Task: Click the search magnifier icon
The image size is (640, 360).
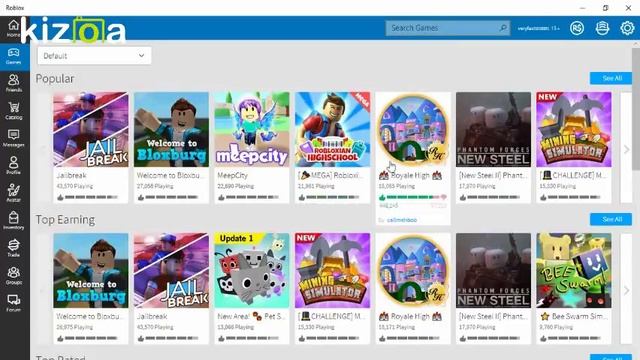Action: [503, 28]
